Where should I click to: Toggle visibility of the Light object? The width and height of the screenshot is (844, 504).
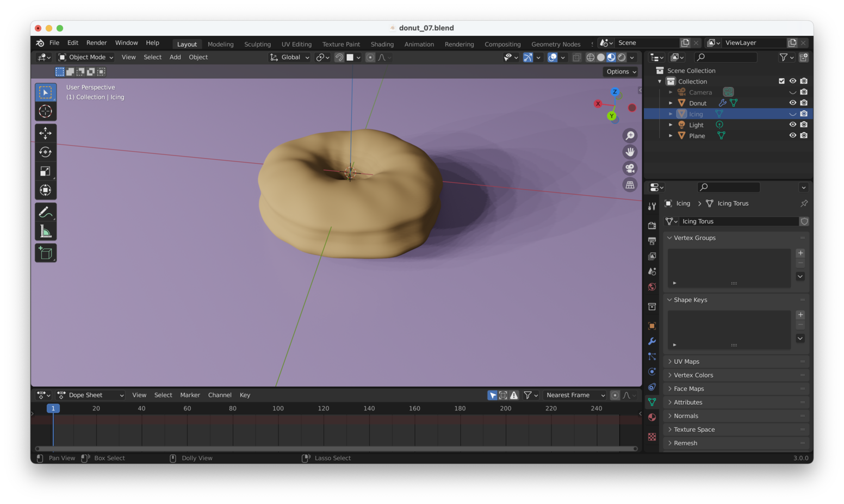coord(792,125)
